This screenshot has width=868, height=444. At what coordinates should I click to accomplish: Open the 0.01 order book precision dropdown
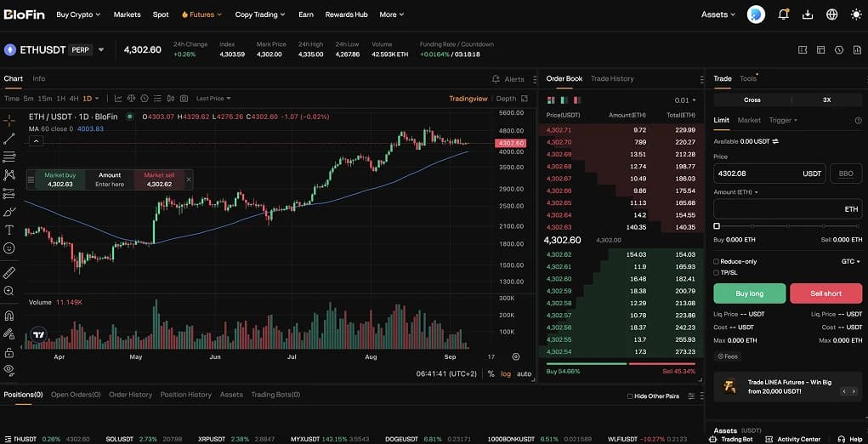pyautogui.click(x=684, y=100)
